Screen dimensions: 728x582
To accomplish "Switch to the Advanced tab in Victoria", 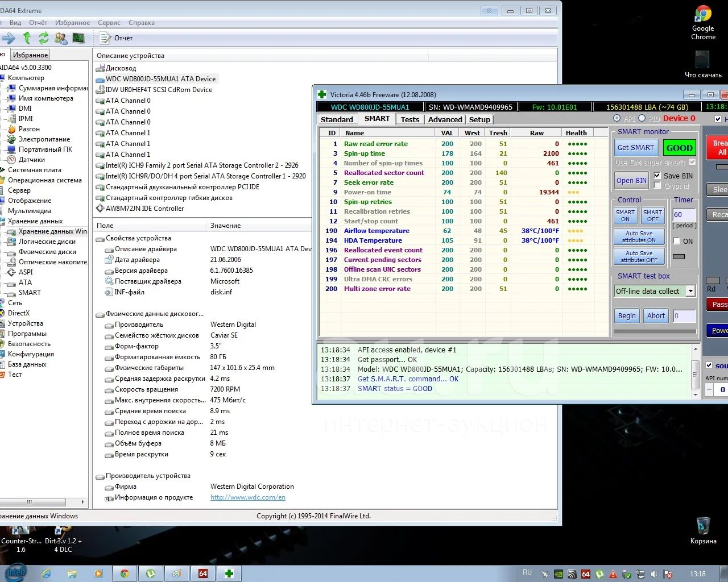I will 445,119.
